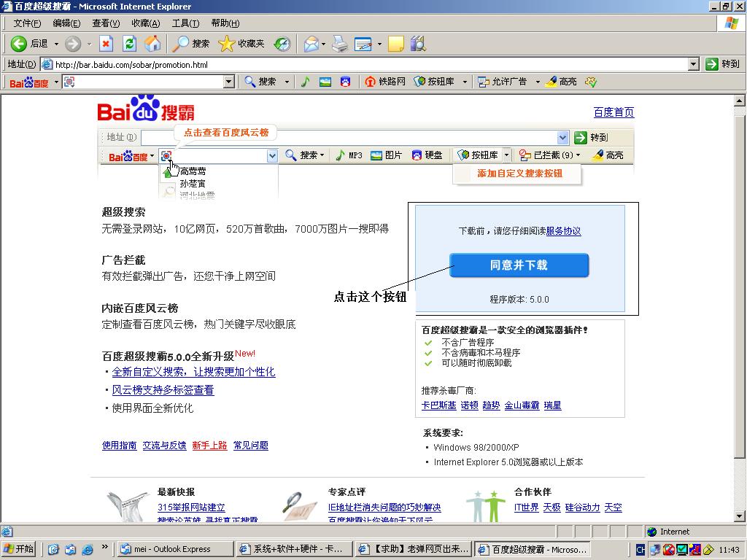Expand the Baidu toolbar search box dropdown
The width and height of the screenshot is (747, 560).
pyautogui.click(x=229, y=82)
